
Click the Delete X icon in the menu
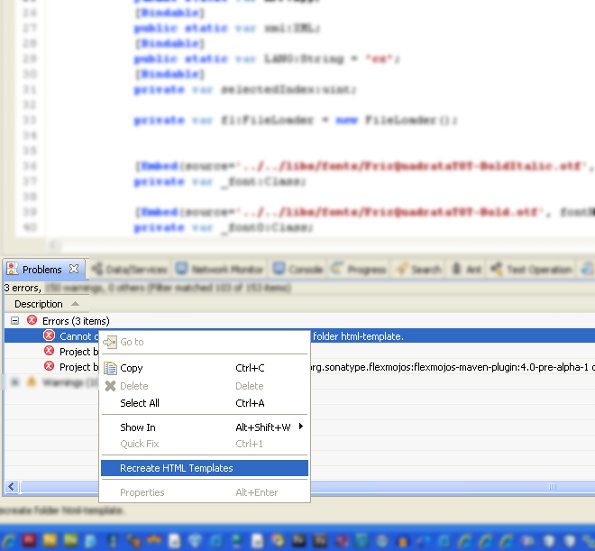coord(110,386)
